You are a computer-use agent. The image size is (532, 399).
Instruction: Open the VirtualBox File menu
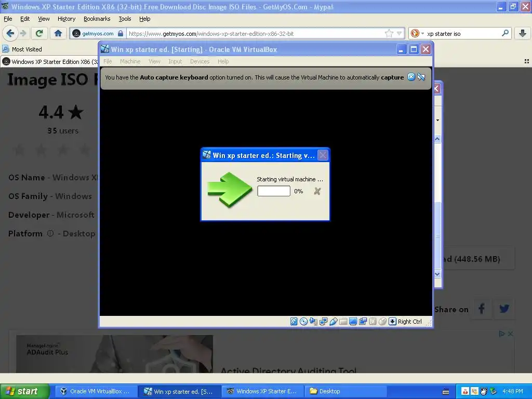tap(108, 61)
